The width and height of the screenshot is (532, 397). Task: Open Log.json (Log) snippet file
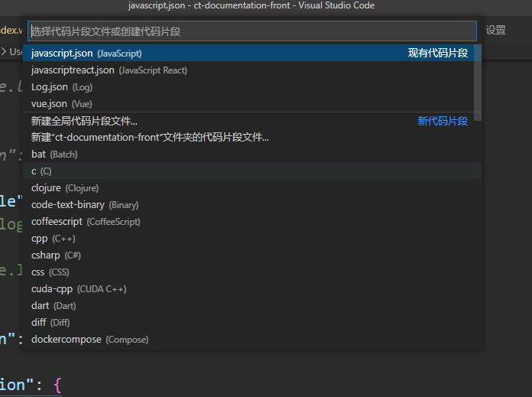(x=252, y=87)
